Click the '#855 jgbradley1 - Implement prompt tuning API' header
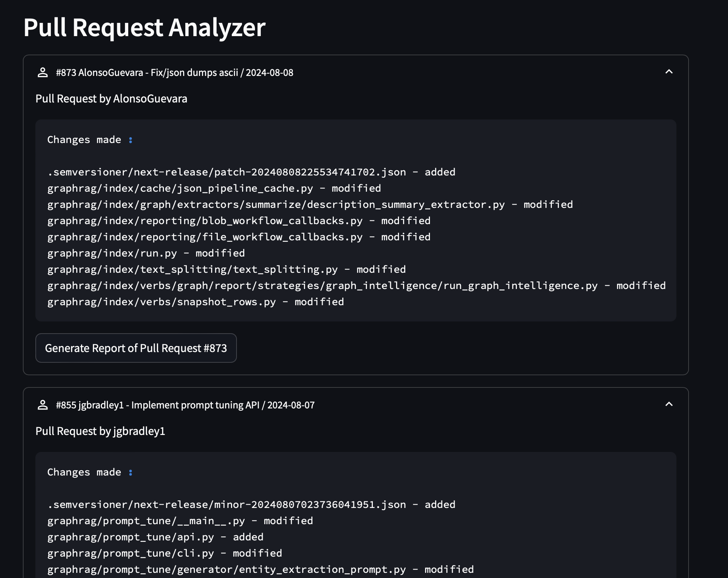 185,405
